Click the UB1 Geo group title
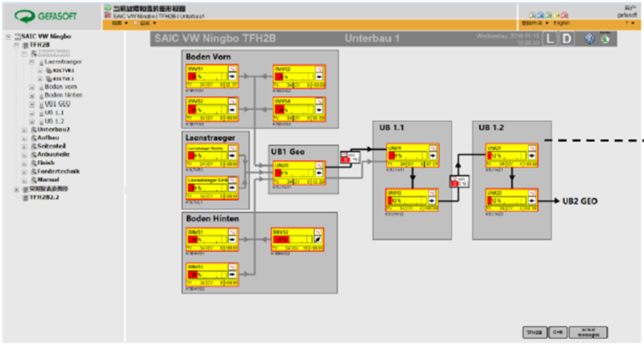This screenshot has height=345, width=644. click(x=288, y=152)
